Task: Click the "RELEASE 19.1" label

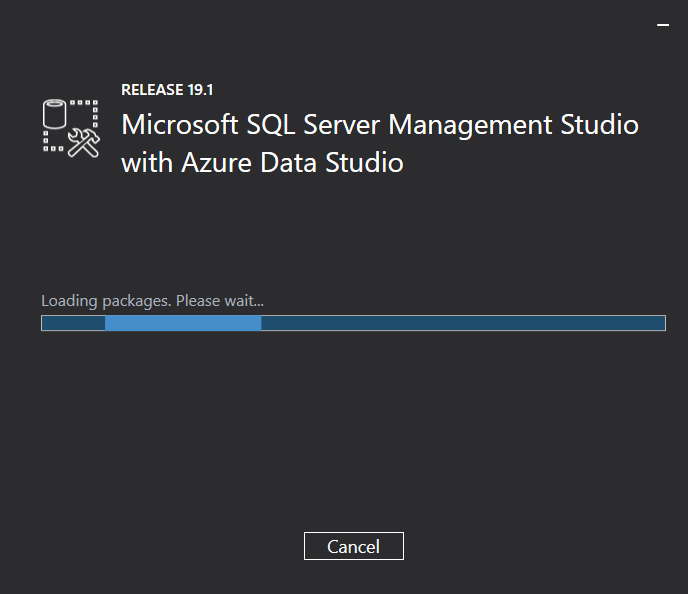Action: (167, 90)
